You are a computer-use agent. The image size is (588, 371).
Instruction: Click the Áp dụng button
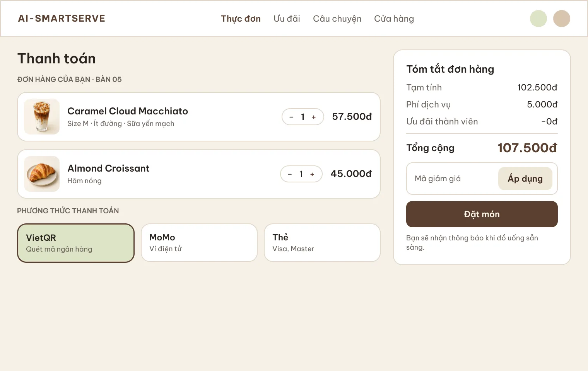click(x=525, y=179)
